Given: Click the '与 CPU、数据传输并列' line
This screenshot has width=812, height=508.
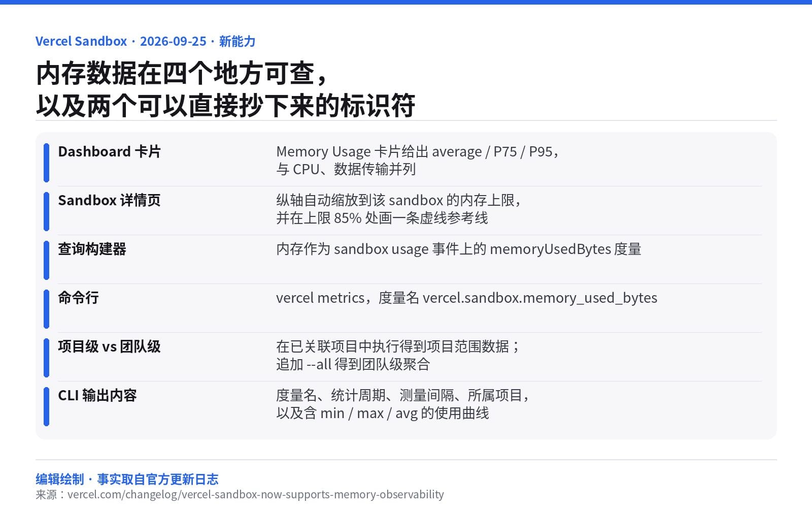Looking at the screenshot, I should click(x=346, y=169).
